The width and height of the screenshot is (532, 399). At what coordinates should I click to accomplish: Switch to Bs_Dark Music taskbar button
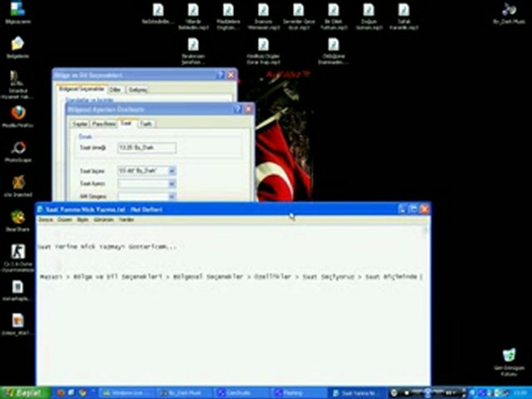[x=185, y=393]
